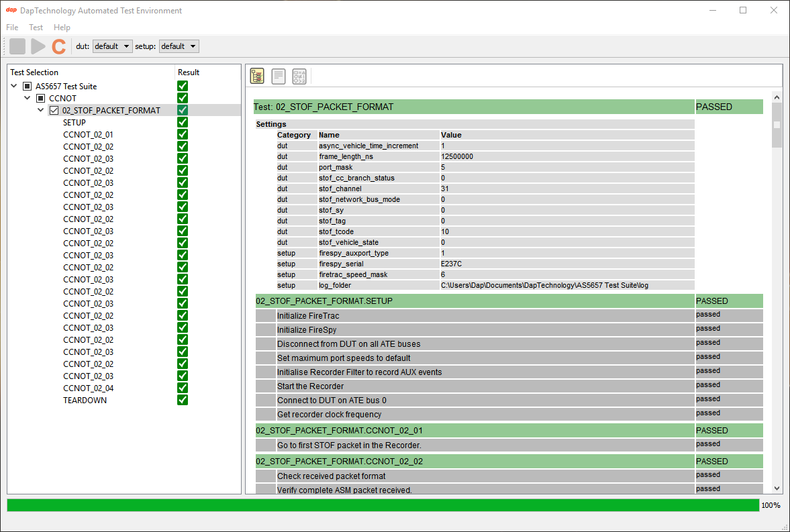
Task: Click the Settings heading in the report
Action: coord(271,124)
